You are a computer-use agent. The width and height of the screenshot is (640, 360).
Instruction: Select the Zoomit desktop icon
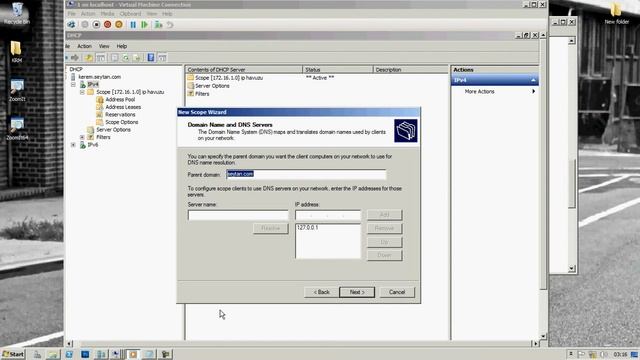(17, 90)
